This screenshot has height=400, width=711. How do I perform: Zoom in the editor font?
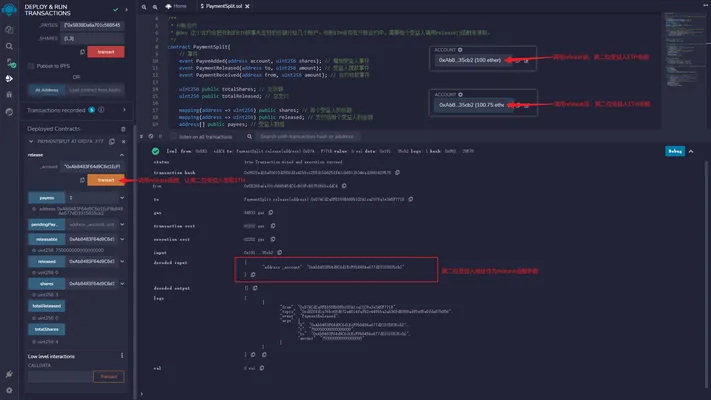pos(155,7)
